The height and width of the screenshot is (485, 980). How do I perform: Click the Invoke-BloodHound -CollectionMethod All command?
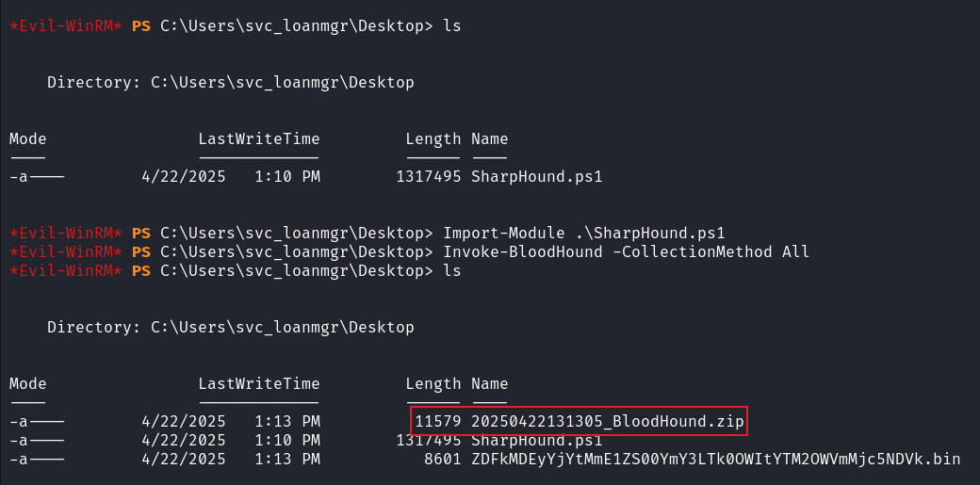pyautogui.click(x=627, y=251)
